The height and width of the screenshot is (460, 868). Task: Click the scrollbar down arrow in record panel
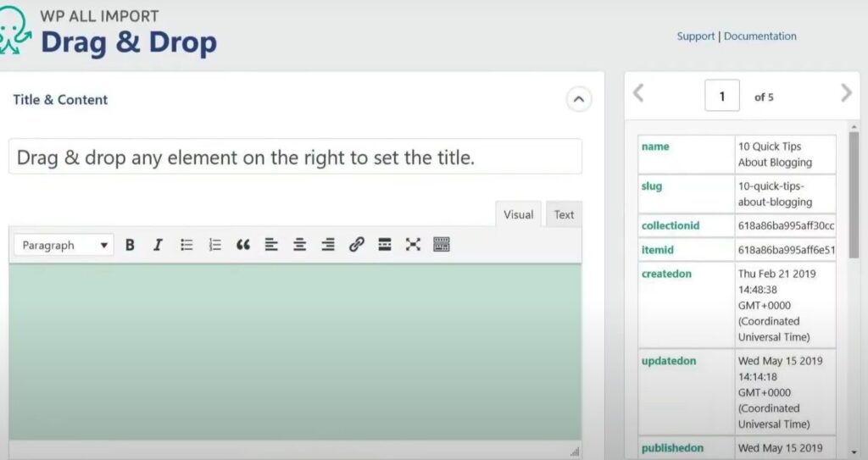(x=854, y=453)
